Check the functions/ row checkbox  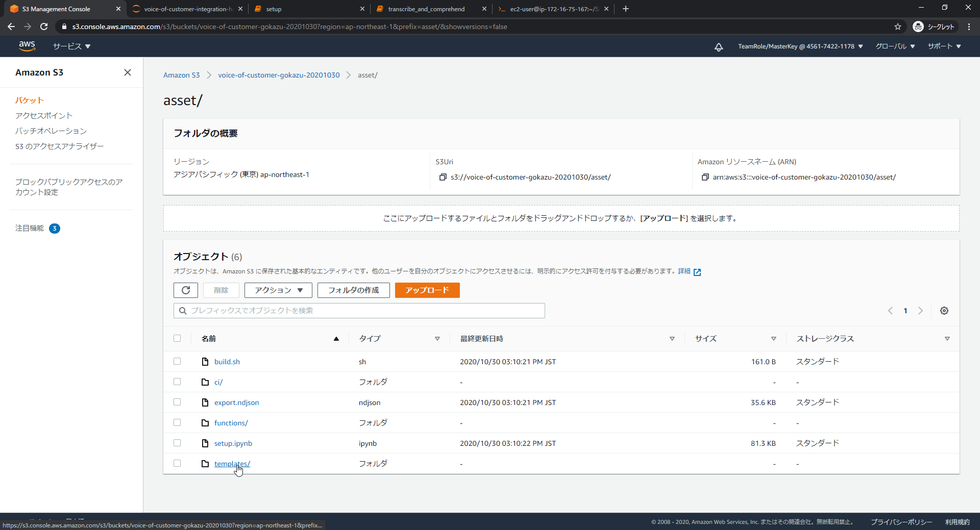[177, 422]
